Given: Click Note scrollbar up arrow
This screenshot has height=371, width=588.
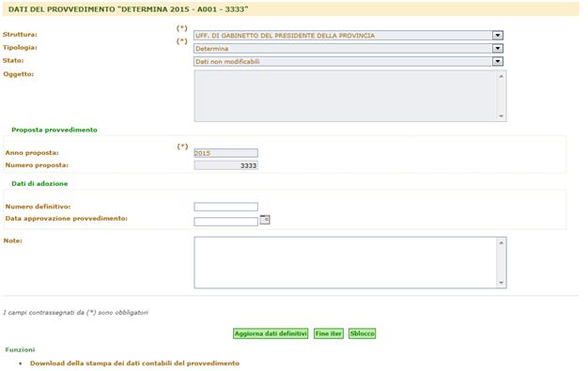Looking at the screenshot, I should (x=501, y=242).
